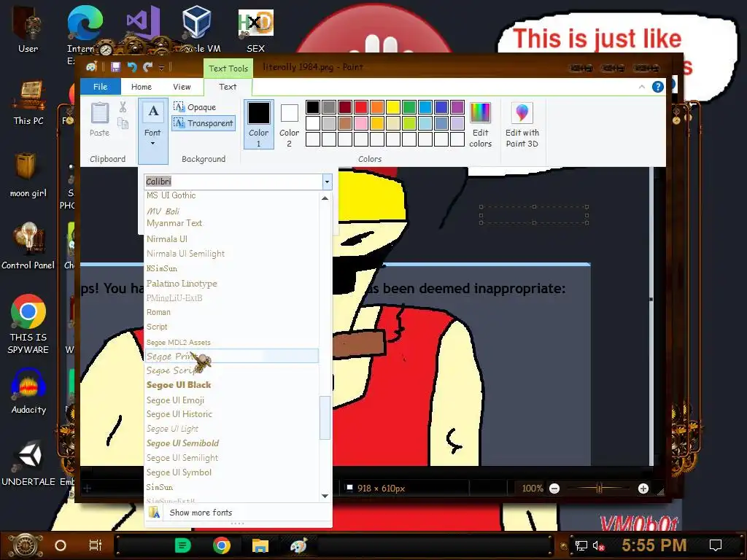The height and width of the screenshot is (560, 747).
Task: Click the Paint Help question mark icon
Action: [x=658, y=87]
